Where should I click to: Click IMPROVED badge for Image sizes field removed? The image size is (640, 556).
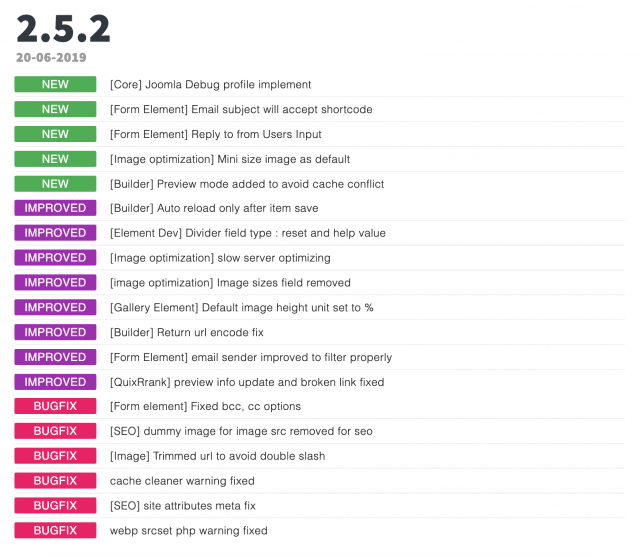coord(56,282)
